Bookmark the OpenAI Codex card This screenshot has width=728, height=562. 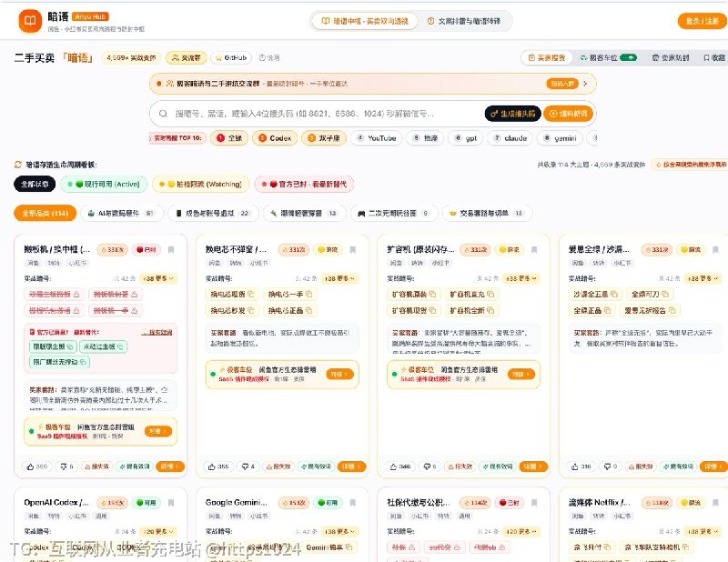pyautogui.click(x=171, y=503)
